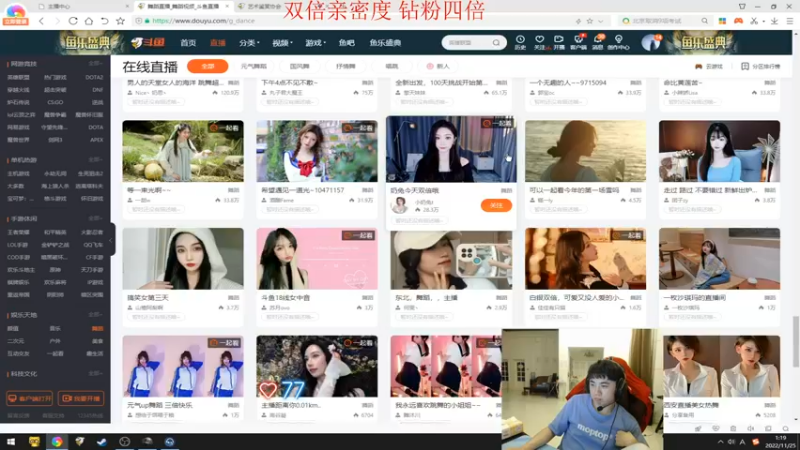Select the 元气舞蹈 filter pill
800x450 pixels.
coord(254,66)
